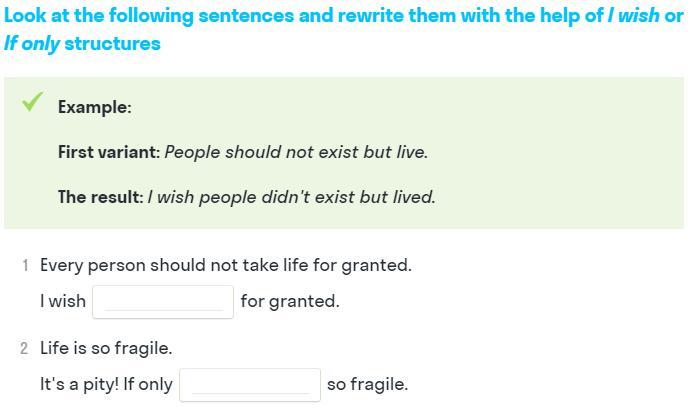The width and height of the screenshot is (694, 416).
Task: Click the question number 1 marker
Action: (25, 265)
